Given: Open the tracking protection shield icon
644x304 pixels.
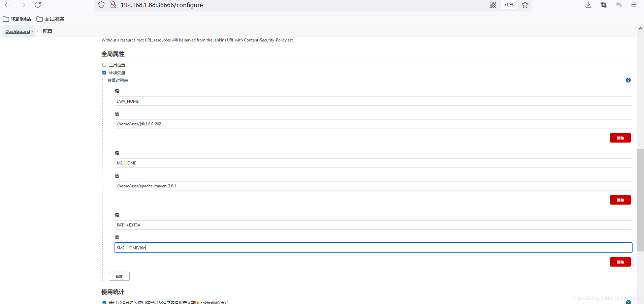Looking at the screenshot, I should click(101, 5).
